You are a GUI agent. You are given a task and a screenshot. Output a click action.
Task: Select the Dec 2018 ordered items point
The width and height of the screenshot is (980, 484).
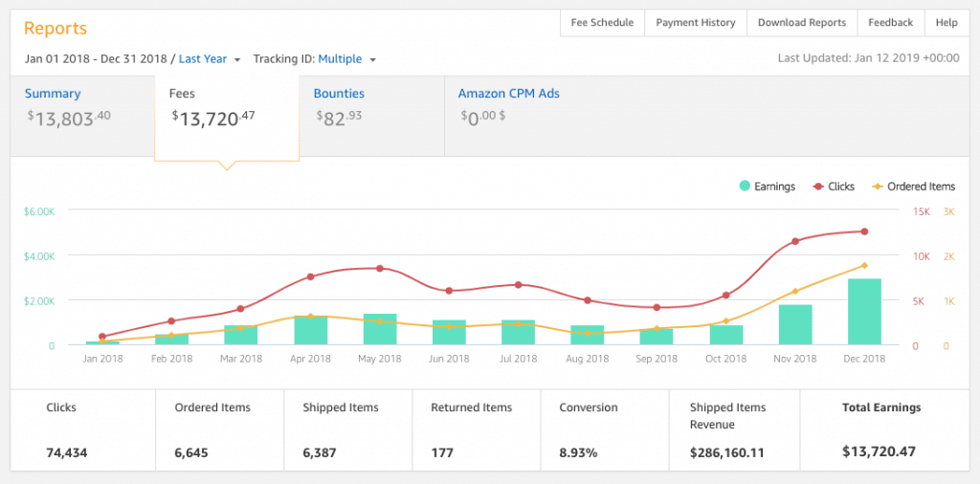pyautogui.click(x=864, y=266)
